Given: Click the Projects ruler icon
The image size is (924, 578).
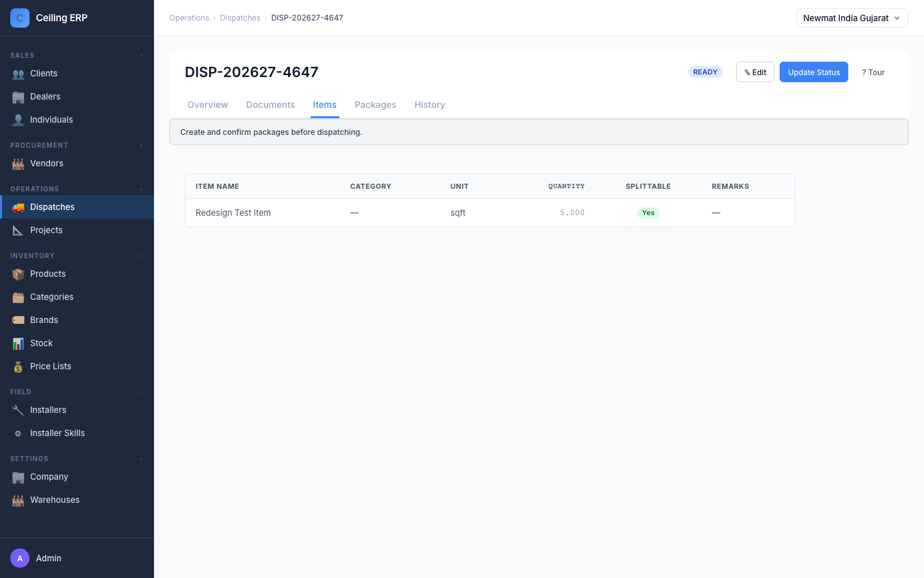Looking at the screenshot, I should (18, 231).
